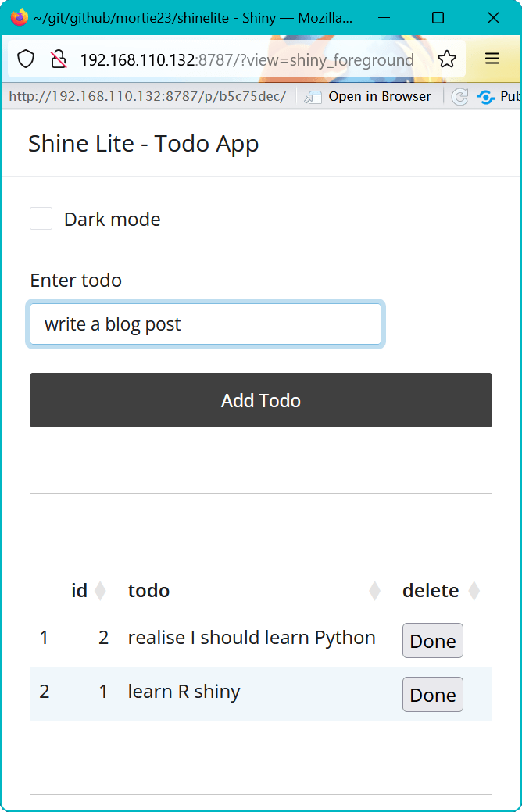Select the 'learn R shiny' table row
Screen dimensions: 522x812
[261, 695]
